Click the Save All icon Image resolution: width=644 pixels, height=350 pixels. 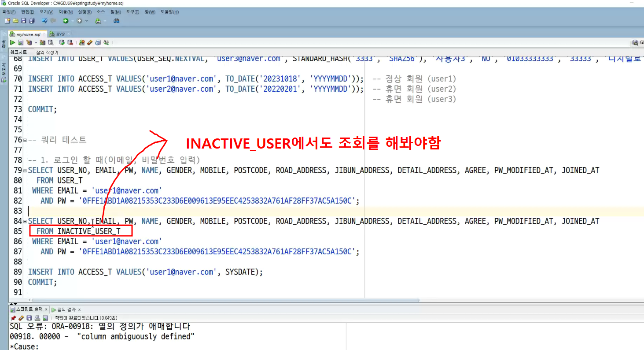(32, 21)
